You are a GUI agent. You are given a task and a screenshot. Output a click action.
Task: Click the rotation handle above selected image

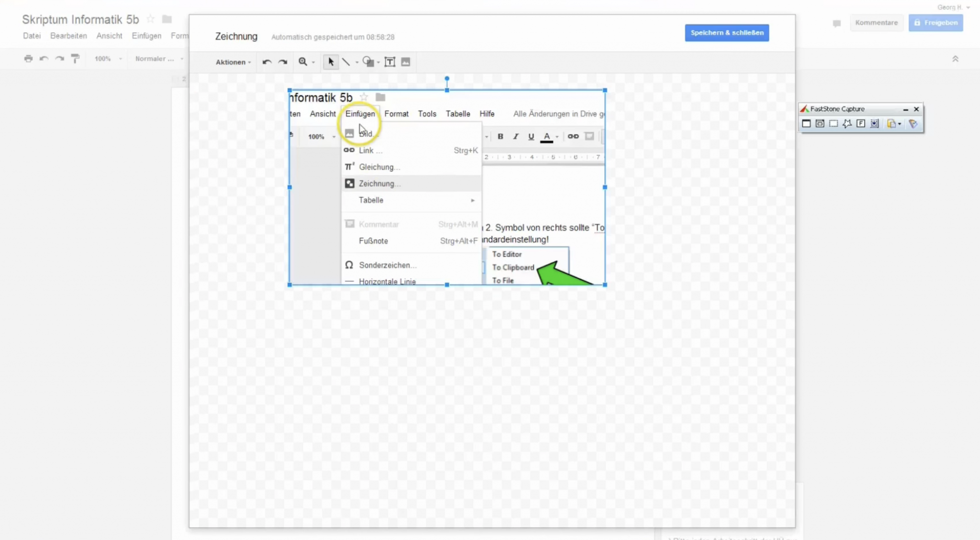(x=447, y=78)
